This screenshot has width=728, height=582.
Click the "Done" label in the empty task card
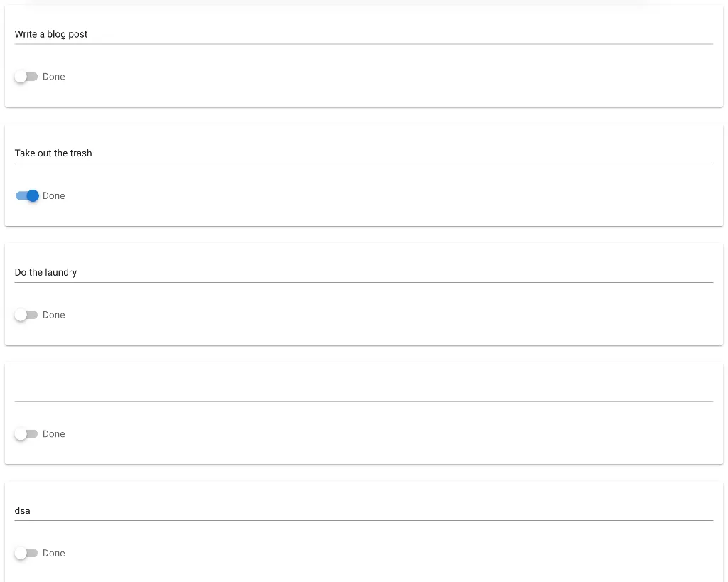coord(54,434)
